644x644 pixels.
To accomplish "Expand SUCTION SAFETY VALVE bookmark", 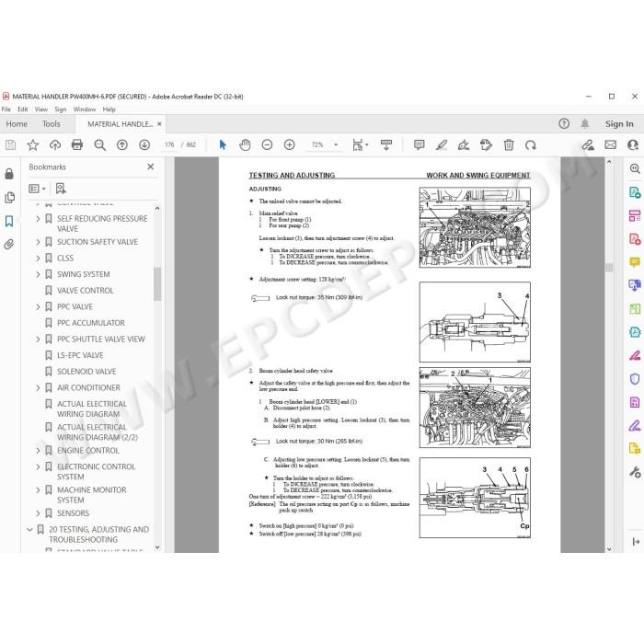I will pyautogui.click(x=38, y=242).
